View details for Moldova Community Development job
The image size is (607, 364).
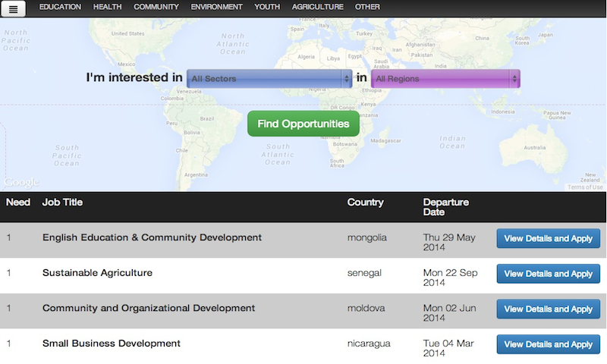pyautogui.click(x=548, y=309)
